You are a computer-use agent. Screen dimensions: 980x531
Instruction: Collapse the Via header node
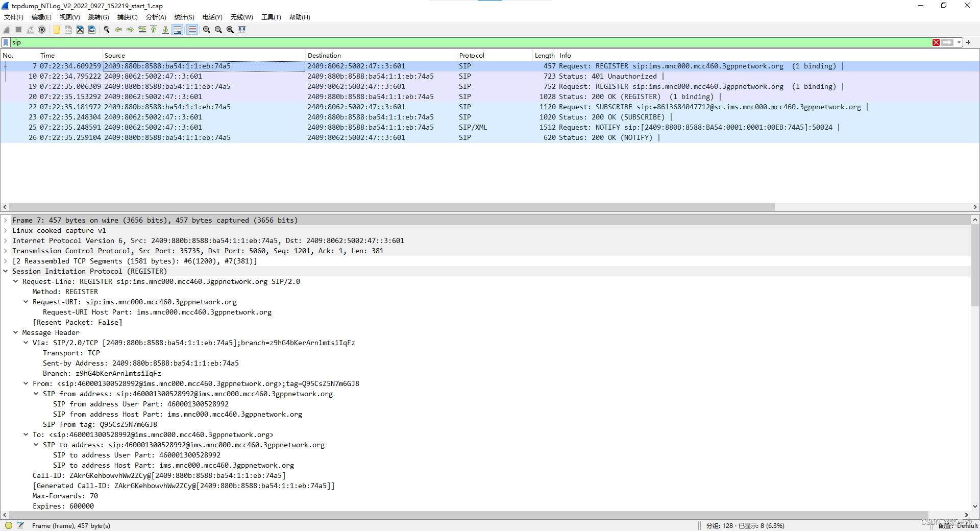[x=26, y=343]
